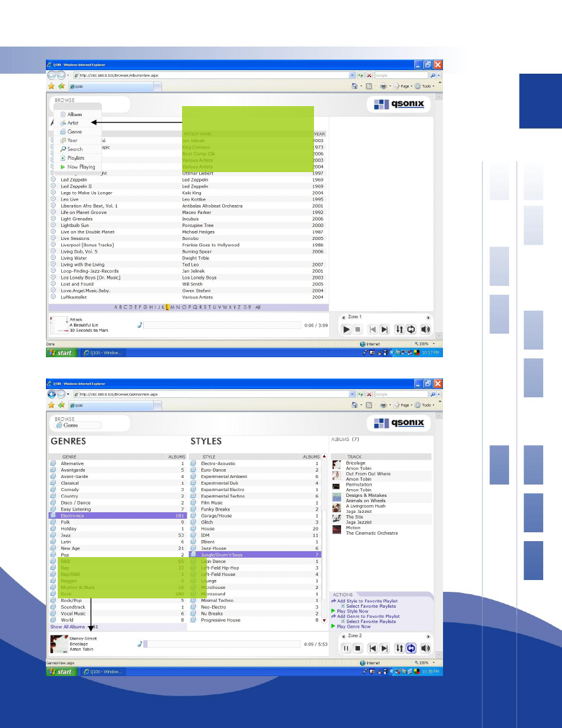Skip to next track in Albums window
The width and height of the screenshot is (562, 728).
pos(384,330)
